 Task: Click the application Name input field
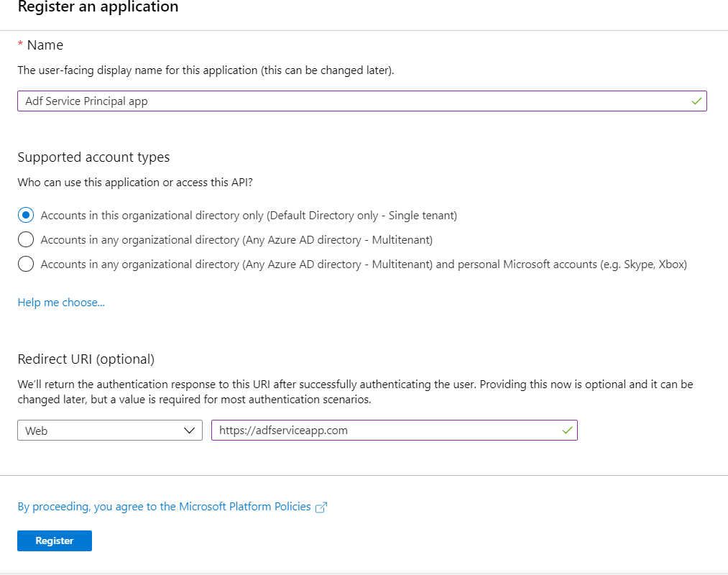361,101
